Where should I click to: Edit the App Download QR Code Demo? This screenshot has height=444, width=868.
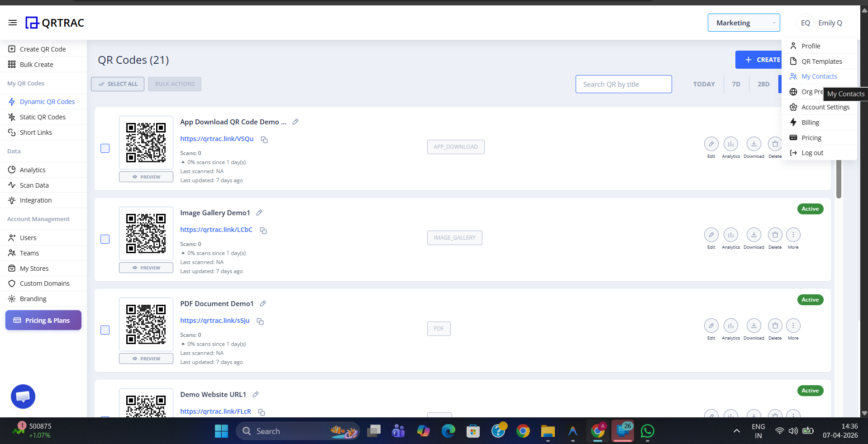tap(711, 144)
